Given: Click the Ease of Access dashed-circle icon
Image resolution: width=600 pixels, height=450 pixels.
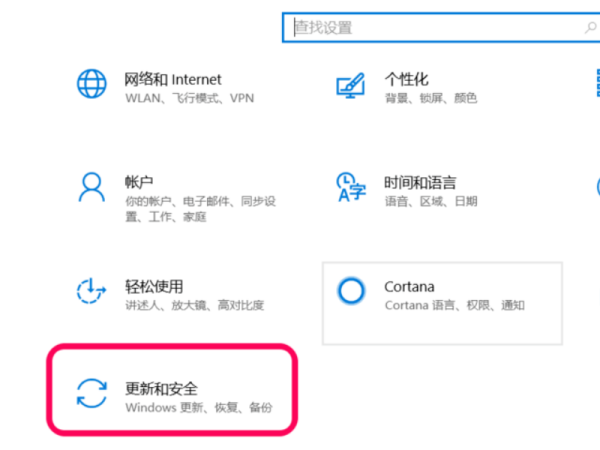Looking at the screenshot, I should pos(91,291).
